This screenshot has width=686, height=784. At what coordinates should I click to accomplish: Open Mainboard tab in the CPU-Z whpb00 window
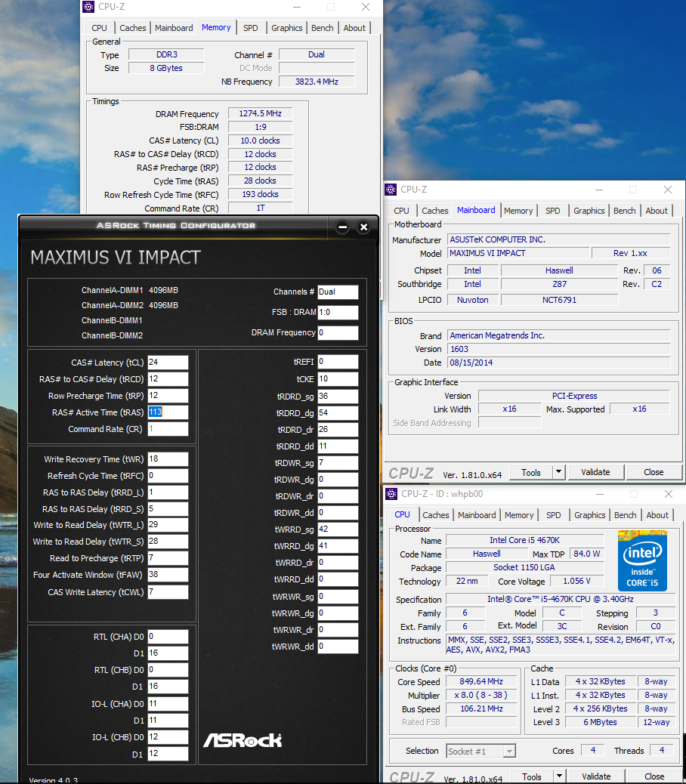(477, 515)
